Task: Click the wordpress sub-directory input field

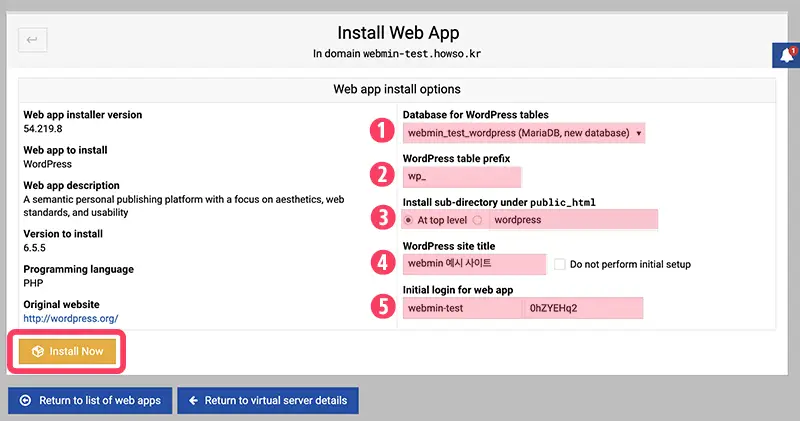Action: [x=573, y=220]
